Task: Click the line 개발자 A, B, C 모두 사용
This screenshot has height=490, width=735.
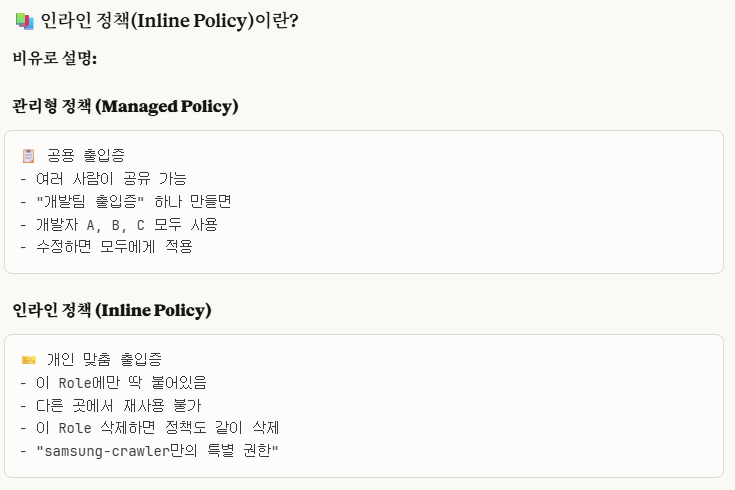Action: point(126,225)
